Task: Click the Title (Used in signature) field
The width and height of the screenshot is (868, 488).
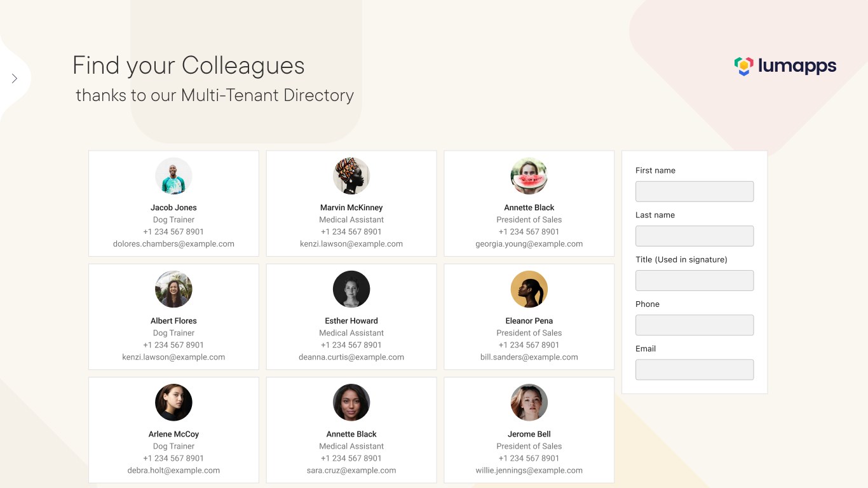Action: [695, 280]
